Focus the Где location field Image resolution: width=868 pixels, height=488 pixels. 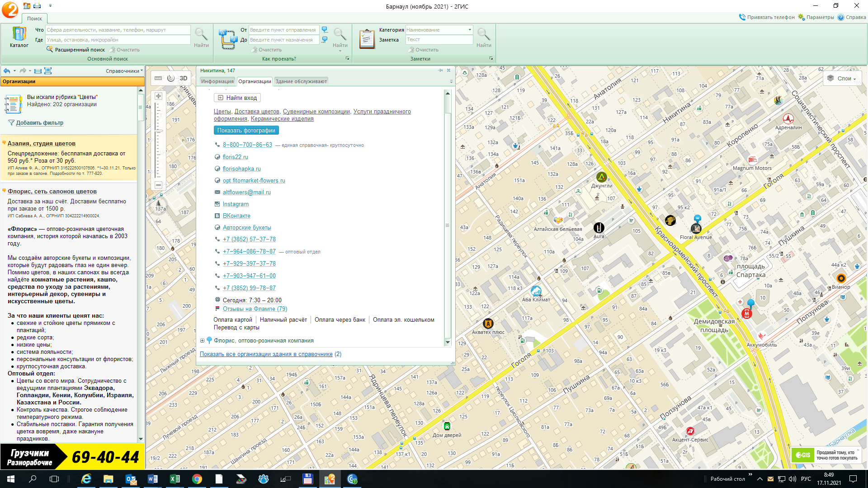[118, 40]
